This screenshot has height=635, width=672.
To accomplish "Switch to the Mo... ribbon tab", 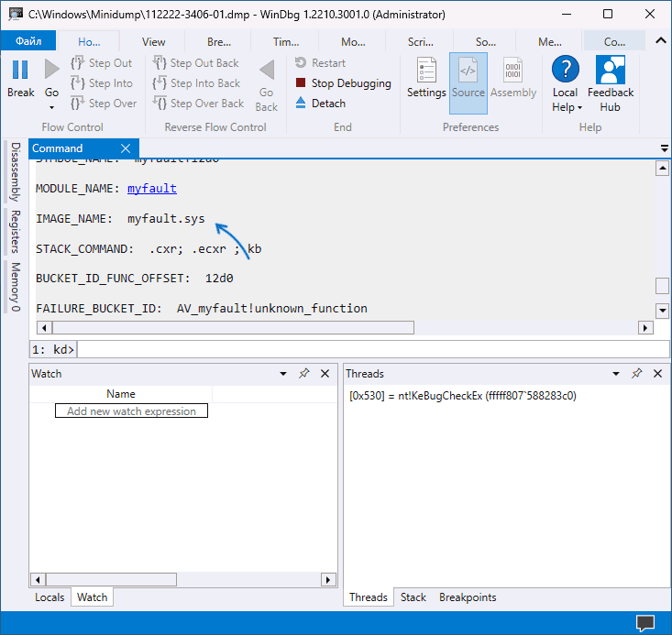I will tap(353, 41).
